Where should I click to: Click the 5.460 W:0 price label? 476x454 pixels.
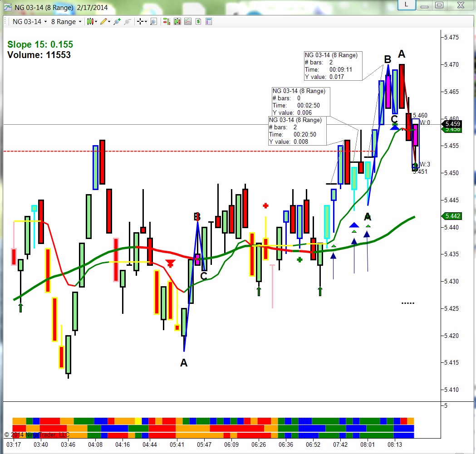(422, 119)
